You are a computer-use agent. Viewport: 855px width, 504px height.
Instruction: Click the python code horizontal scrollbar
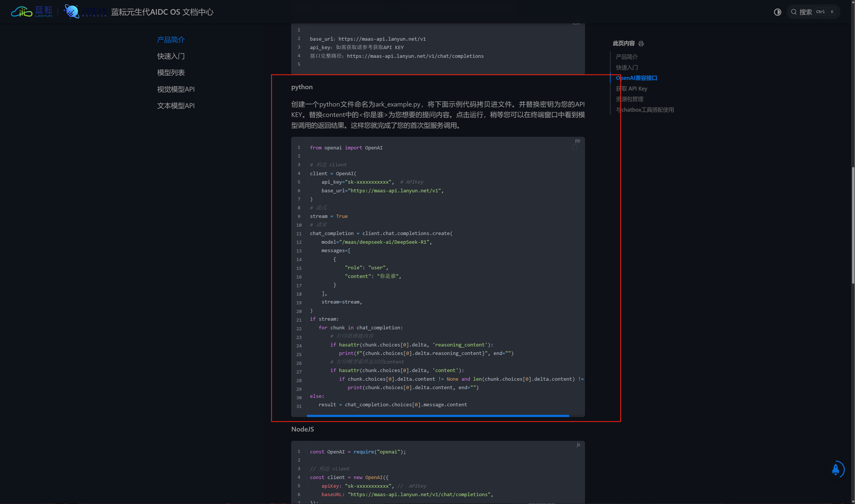[x=438, y=416]
